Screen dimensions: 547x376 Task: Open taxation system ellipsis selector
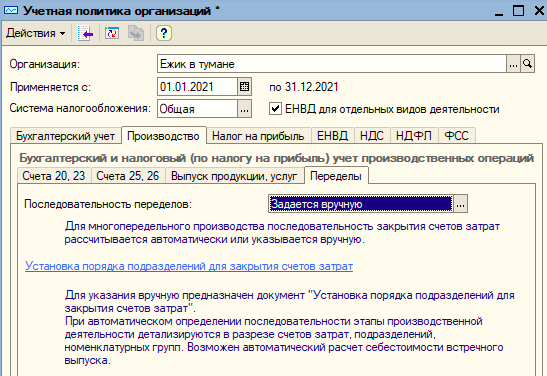[x=245, y=109]
